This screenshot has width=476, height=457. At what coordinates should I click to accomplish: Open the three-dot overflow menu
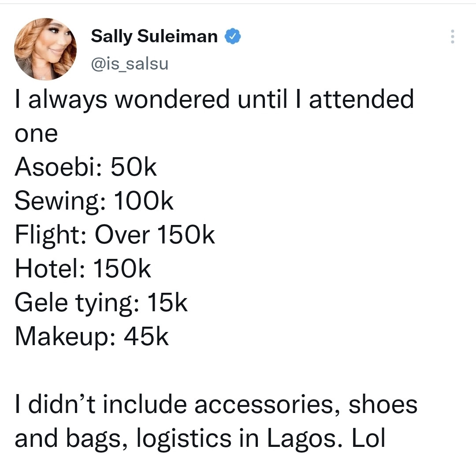click(452, 37)
